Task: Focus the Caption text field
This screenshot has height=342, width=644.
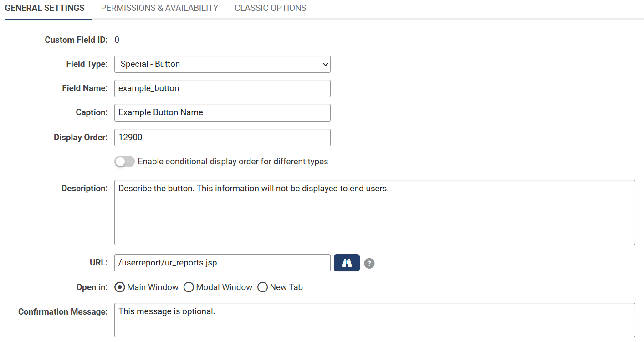Action: 222,112
